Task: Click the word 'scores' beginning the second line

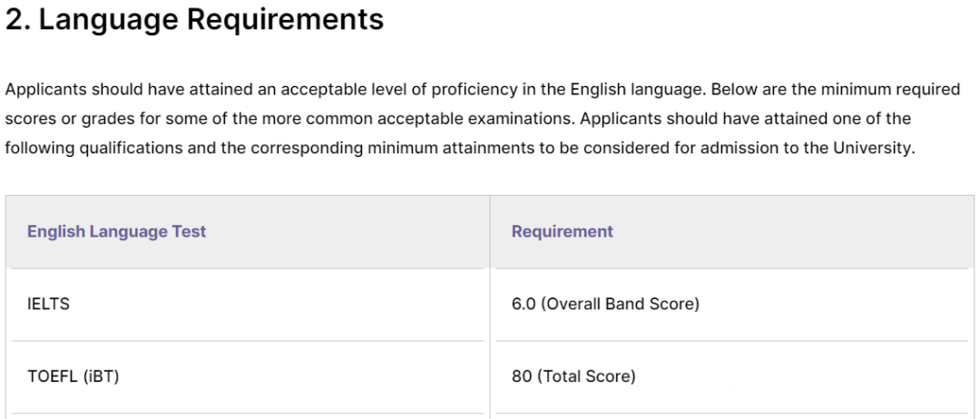Action: 27,119
